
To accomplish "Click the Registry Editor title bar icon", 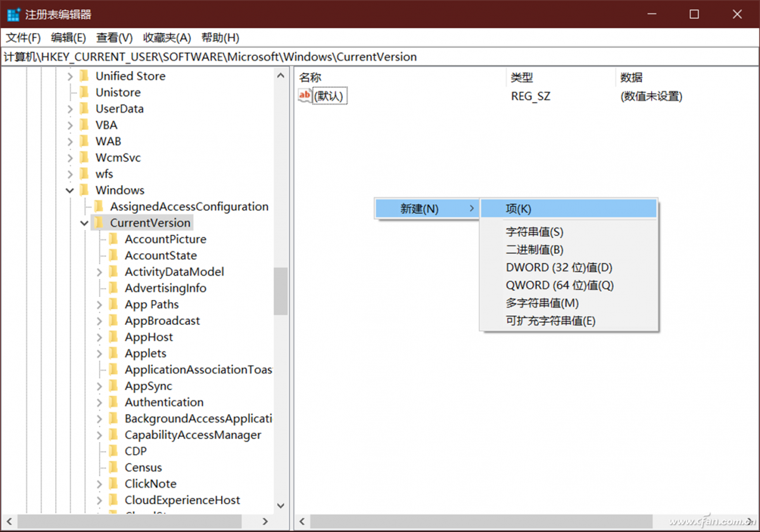I will tap(13, 14).
